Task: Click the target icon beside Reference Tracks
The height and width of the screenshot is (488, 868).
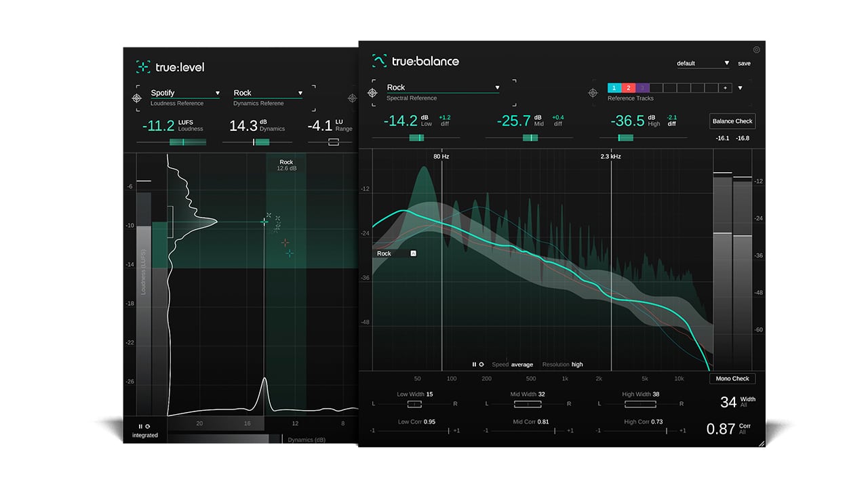Action: pyautogui.click(x=592, y=93)
